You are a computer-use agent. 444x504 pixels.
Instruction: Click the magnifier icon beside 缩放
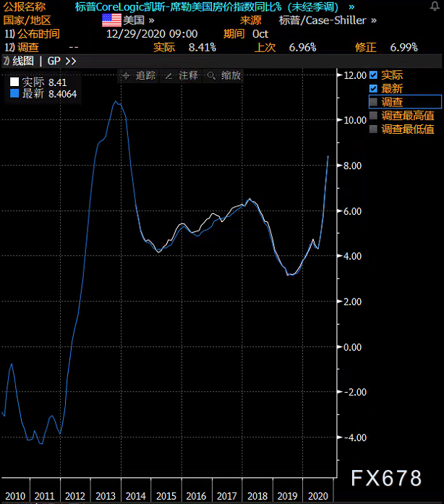click(211, 76)
